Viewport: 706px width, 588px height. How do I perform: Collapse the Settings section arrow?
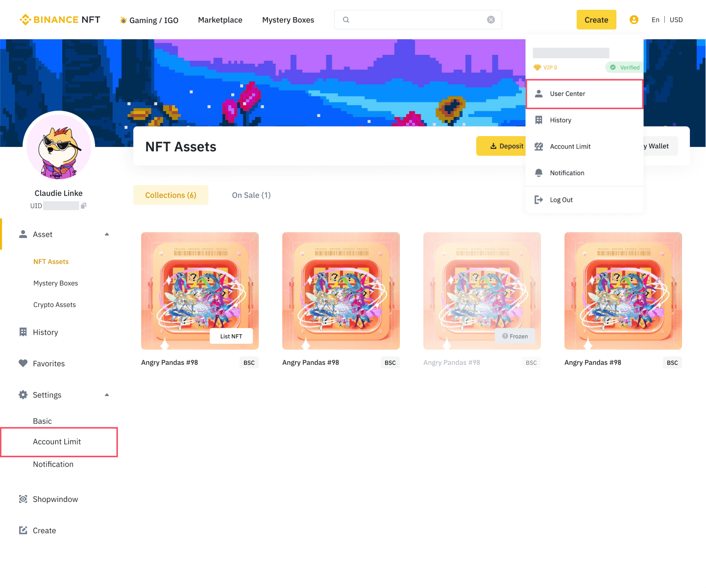point(107,395)
